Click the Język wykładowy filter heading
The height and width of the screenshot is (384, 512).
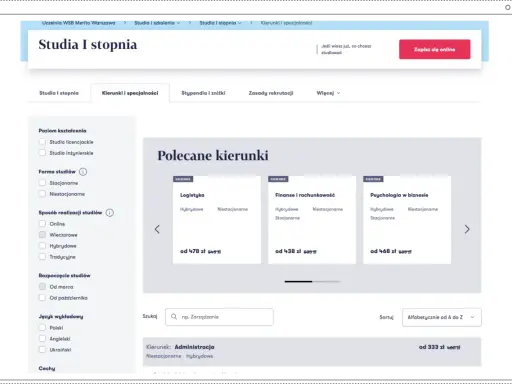(x=61, y=316)
